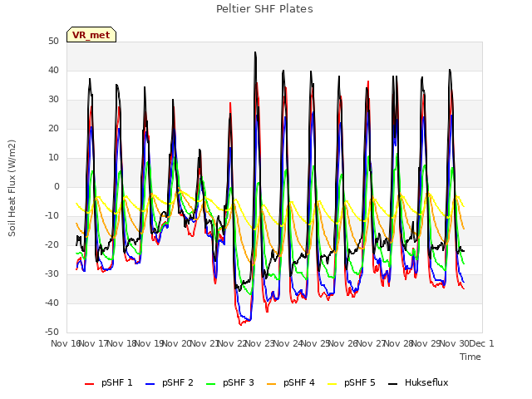Screen dimensions: 532x399
Task: Click the tallest Hukseflux peak near Nov 23
Action: [255, 52]
